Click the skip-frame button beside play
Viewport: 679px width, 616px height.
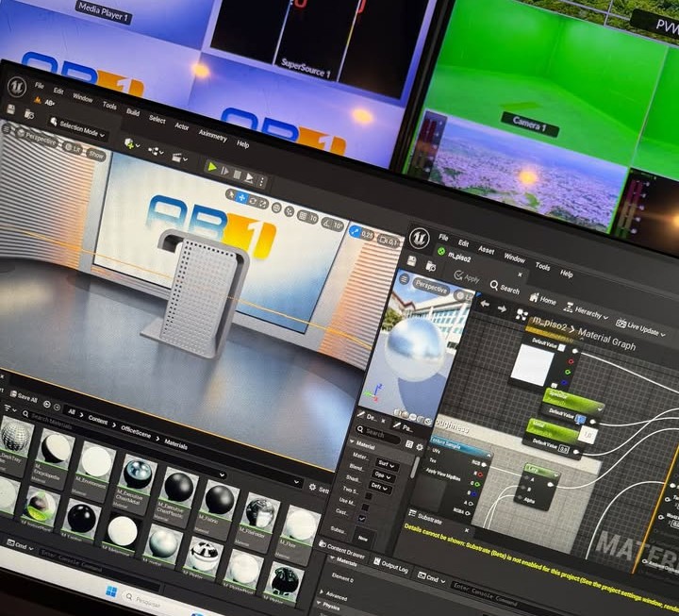point(224,171)
